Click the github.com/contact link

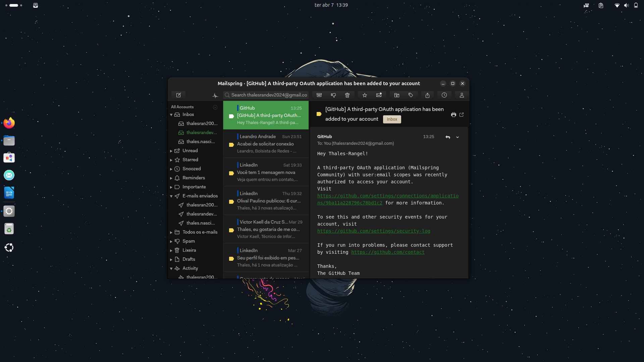click(x=387, y=252)
